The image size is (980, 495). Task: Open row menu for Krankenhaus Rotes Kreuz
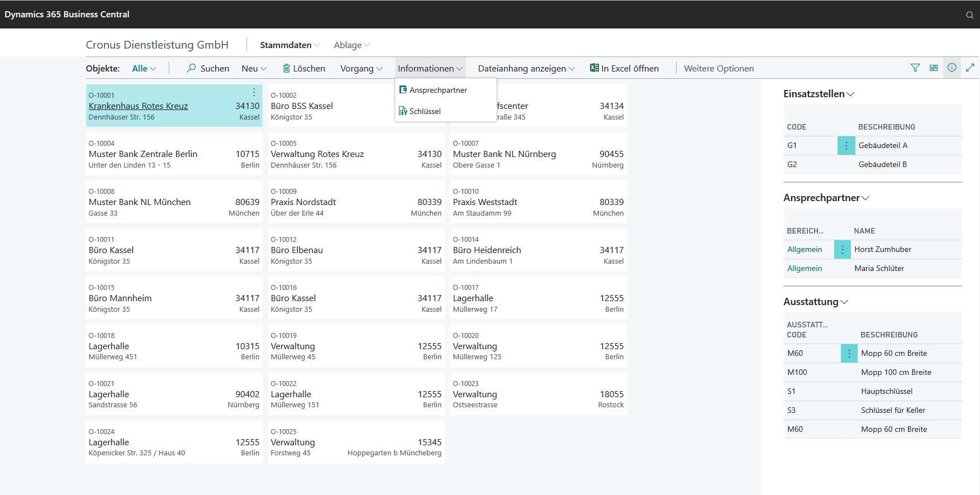tap(254, 92)
